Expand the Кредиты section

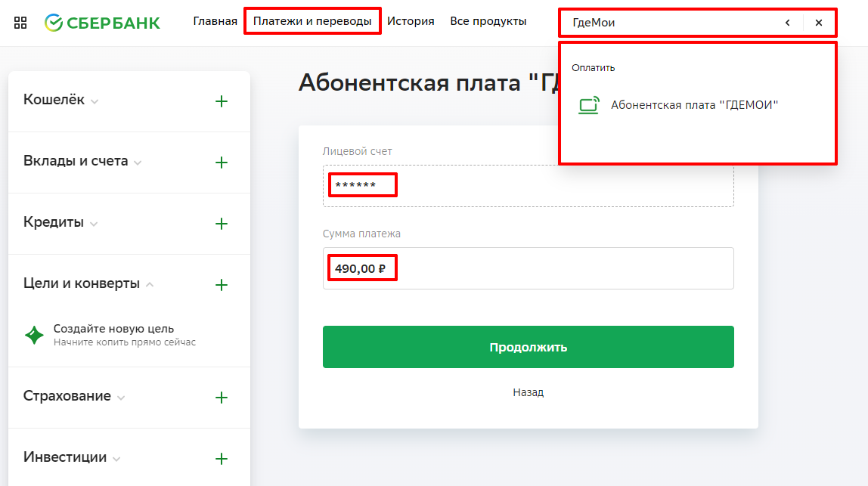(60, 223)
